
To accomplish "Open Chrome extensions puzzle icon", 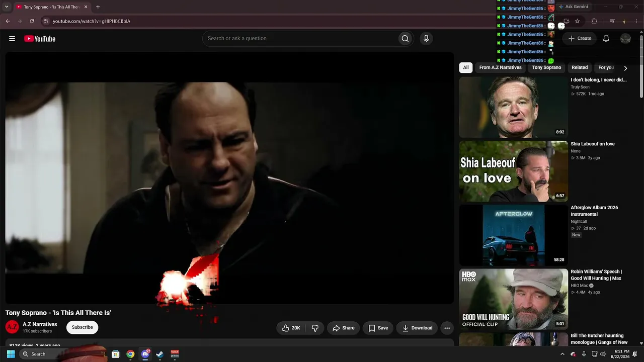I will pyautogui.click(x=594, y=21).
